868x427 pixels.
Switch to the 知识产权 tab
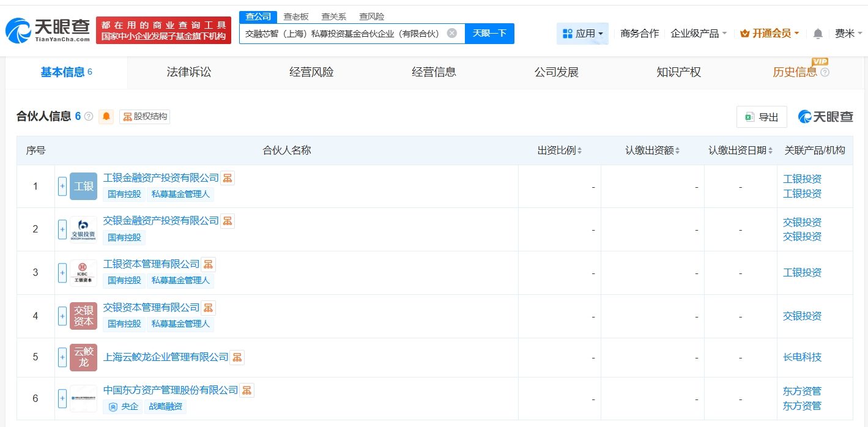678,72
